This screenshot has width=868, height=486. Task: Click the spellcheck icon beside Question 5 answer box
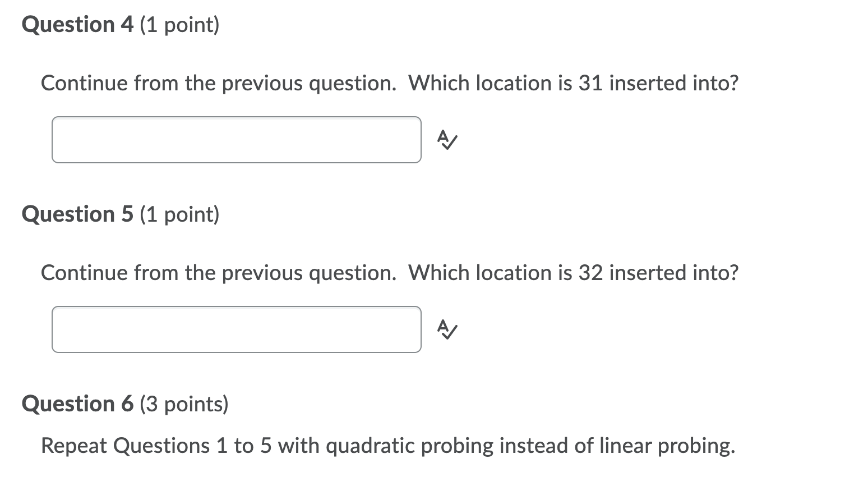[x=447, y=329]
